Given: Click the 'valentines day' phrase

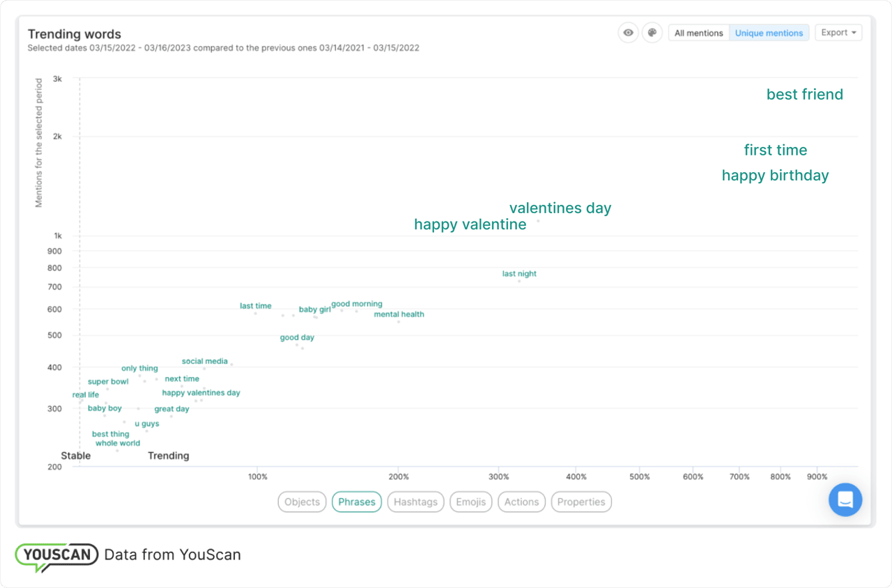Looking at the screenshot, I should pos(560,208).
